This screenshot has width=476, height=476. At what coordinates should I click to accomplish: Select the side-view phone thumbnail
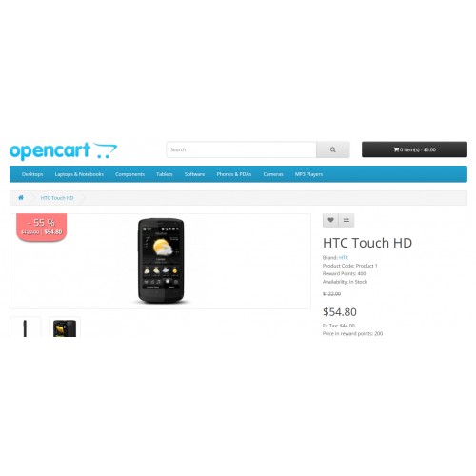(x=26, y=327)
